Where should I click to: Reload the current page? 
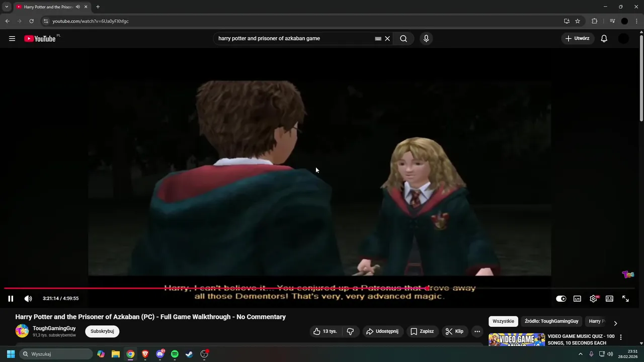pyautogui.click(x=31, y=21)
